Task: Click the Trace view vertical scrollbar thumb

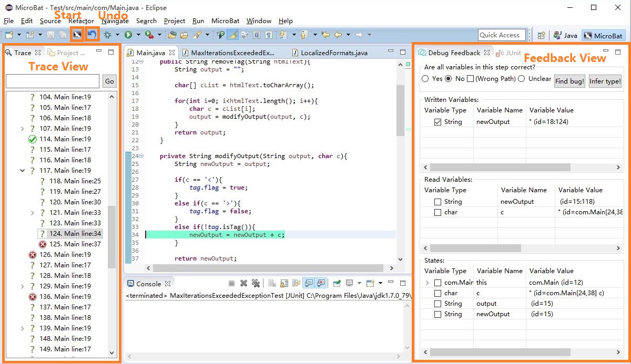Action: 111,236
